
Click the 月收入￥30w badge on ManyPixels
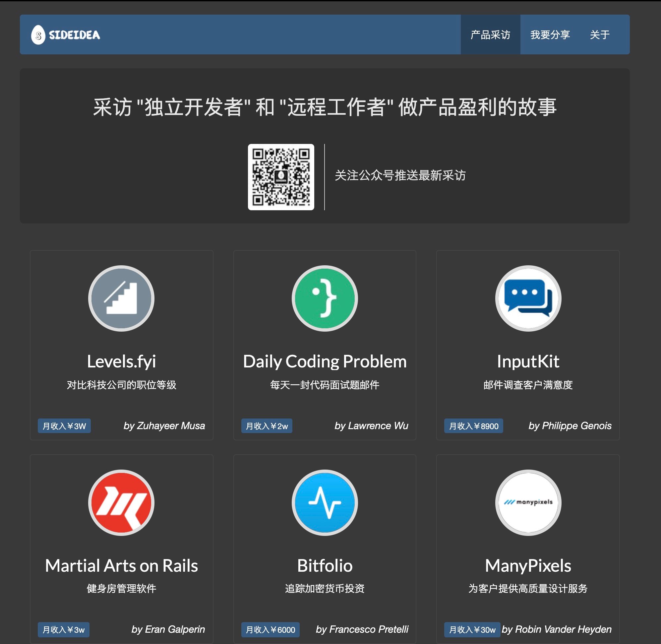tap(472, 629)
